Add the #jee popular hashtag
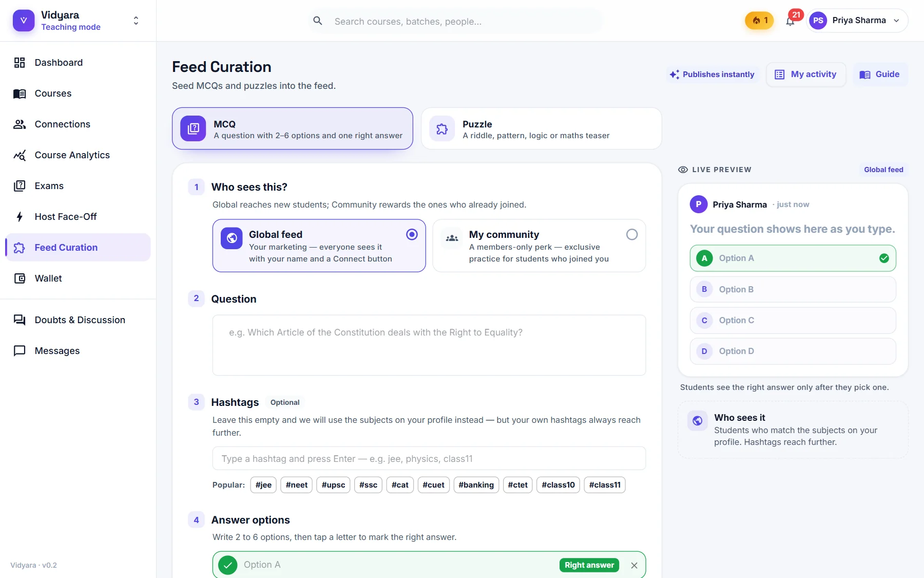924x578 pixels. point(263,485)
